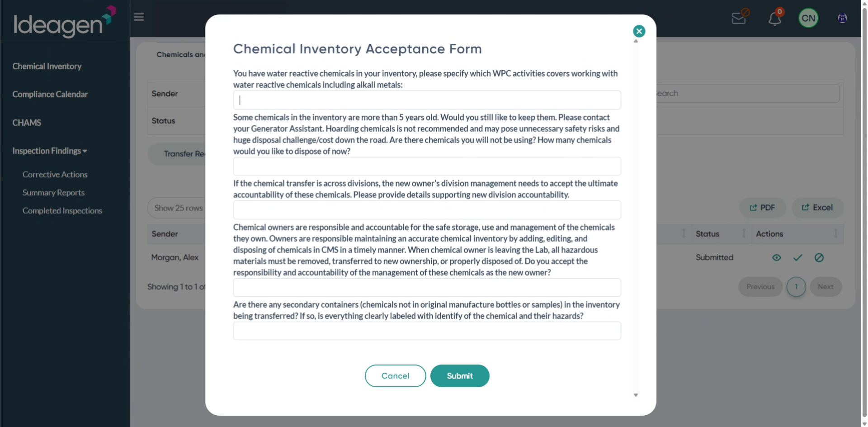The width and height of the screenshot is (868, 427).
Task: Click the modal scrollbar down arrow
Action: (x=636, y=395)
